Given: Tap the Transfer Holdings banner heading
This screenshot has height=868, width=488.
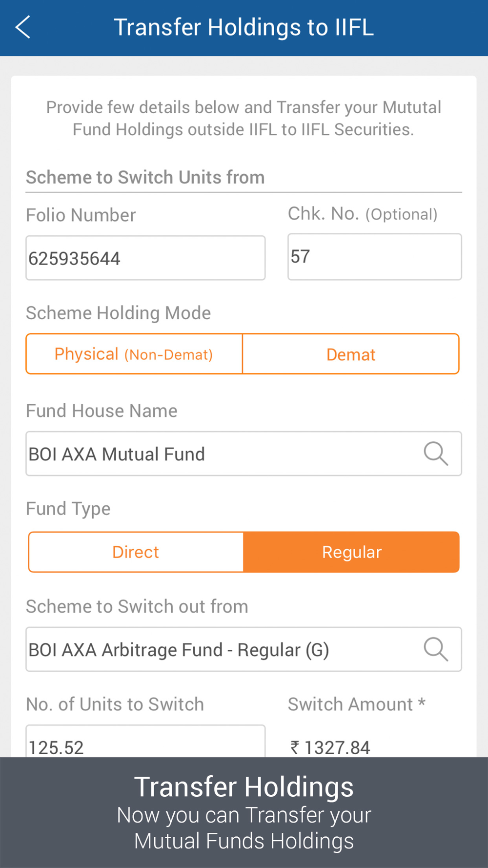Looking at the screenshot, I should (244, 787).
